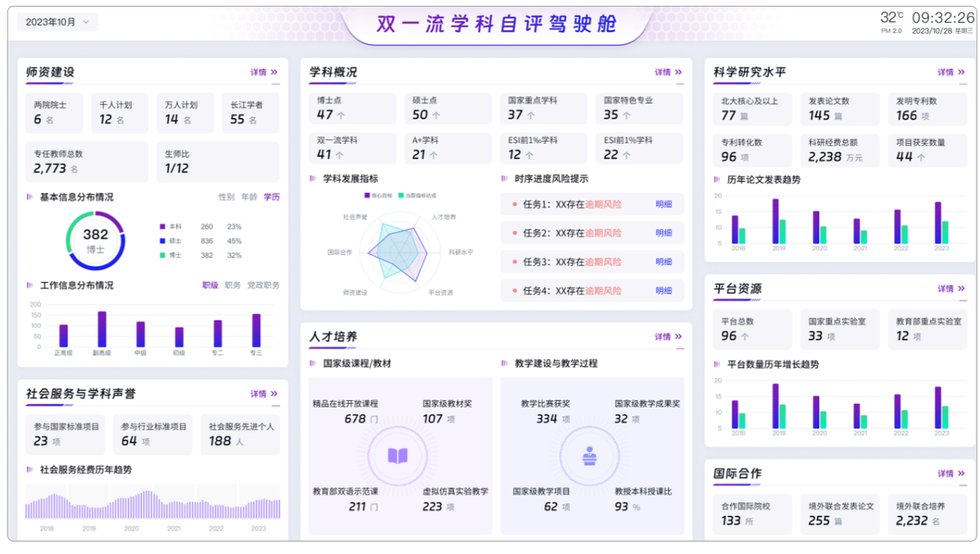980x554 pixels.
Task: Open 详情 link in 科学研究水平 panel
Action: (x=952, y=72)
